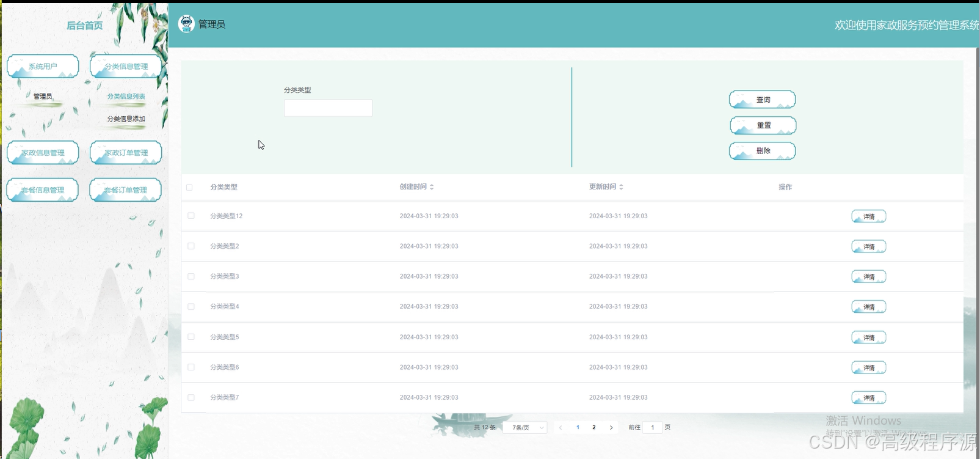
Task: Expand the 套餐订单管理 menu
Action: click(126, 189)
